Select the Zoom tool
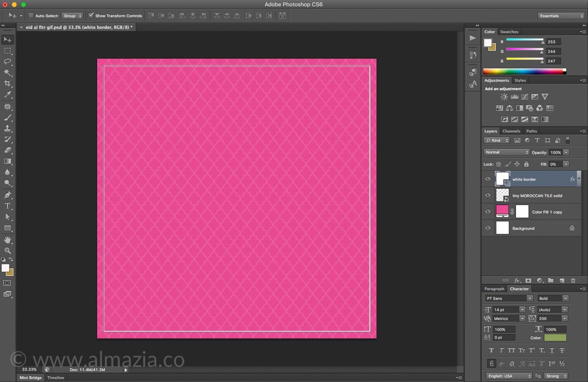Image resolution: width=588 pixels, height=382 pixels. [x=8, y=251]
